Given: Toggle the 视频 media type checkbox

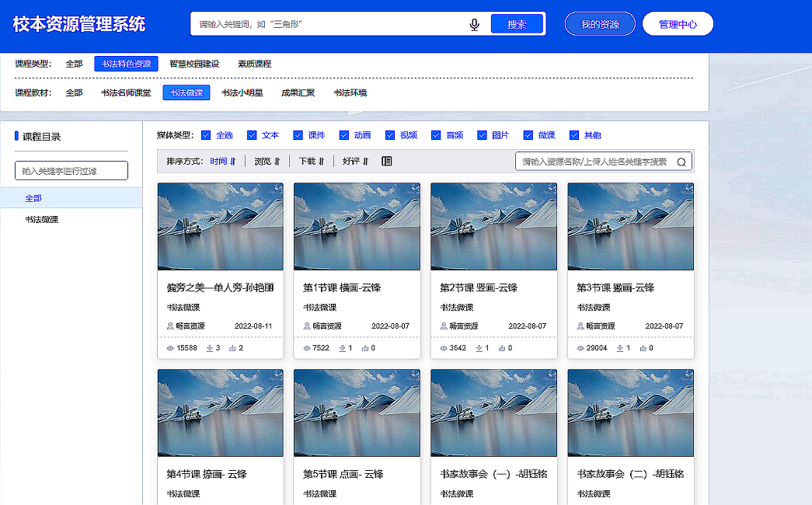Looking at the screenshot, I should 390,135.
